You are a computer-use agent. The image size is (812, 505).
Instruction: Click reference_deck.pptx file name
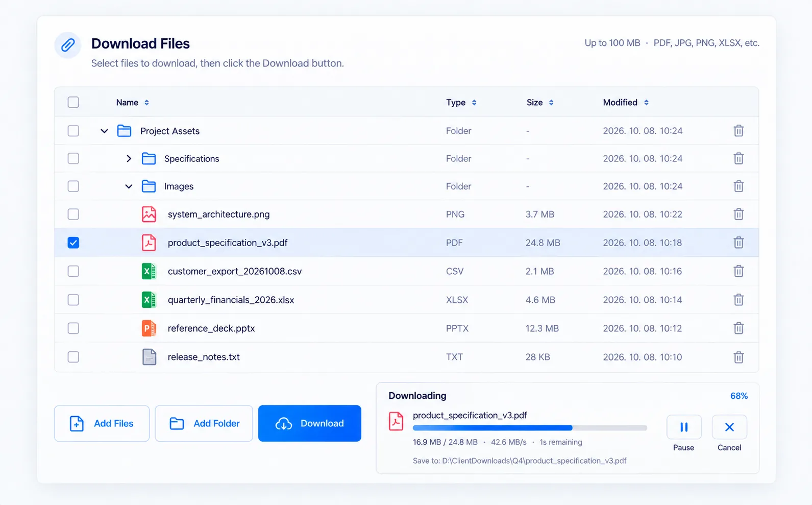tap(211, 328)
